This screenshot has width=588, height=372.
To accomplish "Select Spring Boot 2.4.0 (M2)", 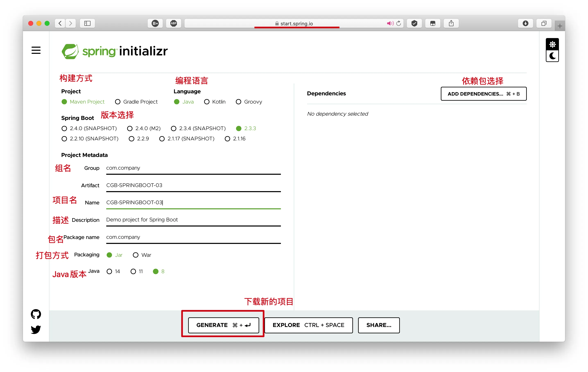I will point(144,128).
